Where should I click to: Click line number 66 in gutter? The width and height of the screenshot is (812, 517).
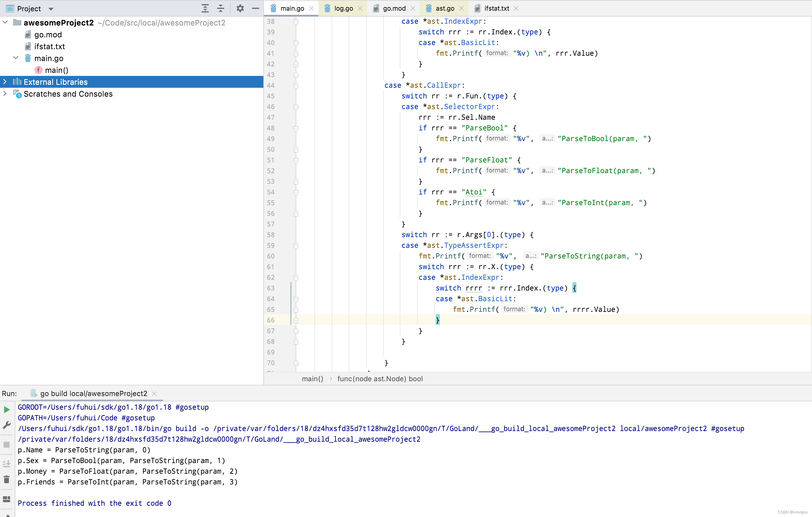(x=271, y=320)
